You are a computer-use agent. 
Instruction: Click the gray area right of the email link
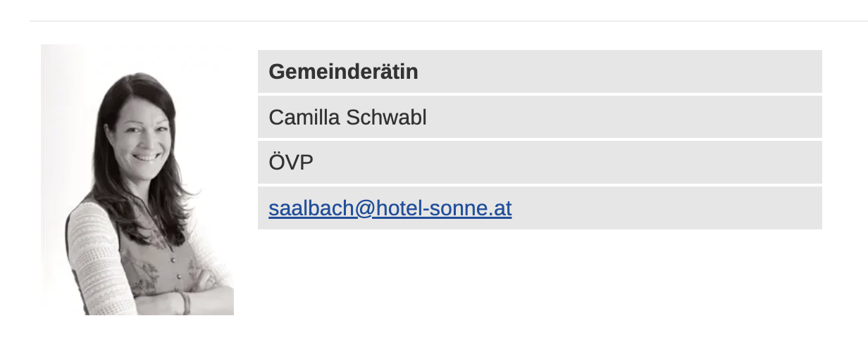[666, 208]
